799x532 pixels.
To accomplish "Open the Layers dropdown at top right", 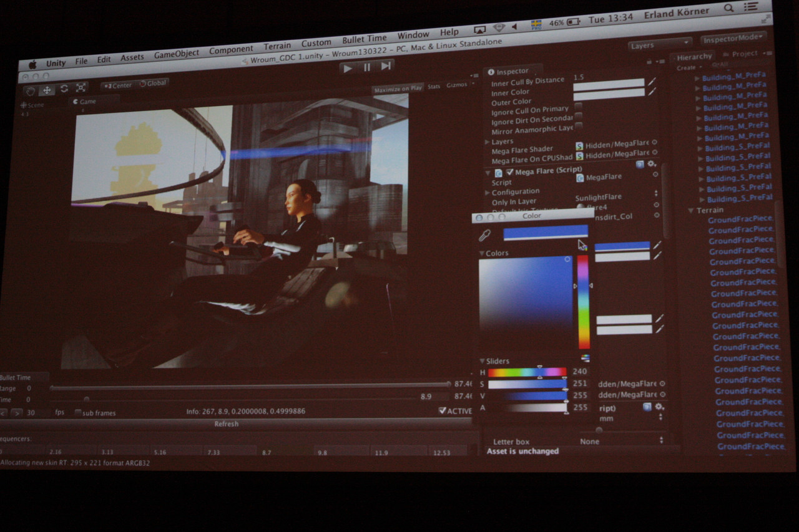I will pos(659,44).
